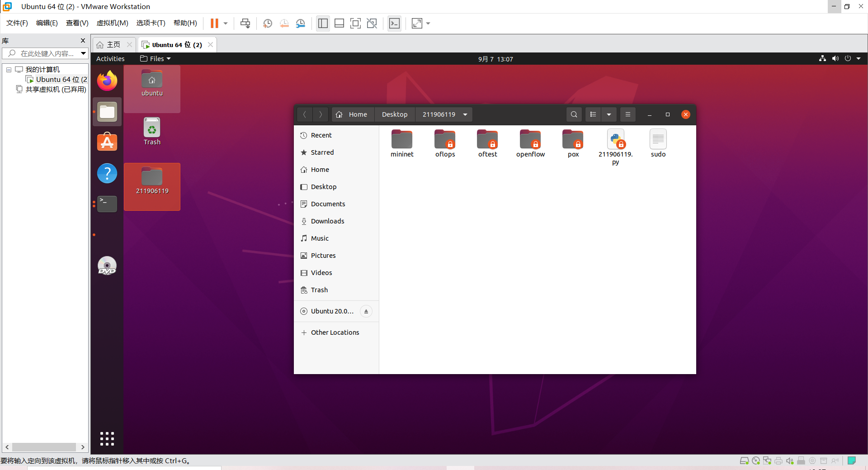Take a VMware snapshot
Image resolution: width=868 pixels, height=470 pixels.
[268, 23]
